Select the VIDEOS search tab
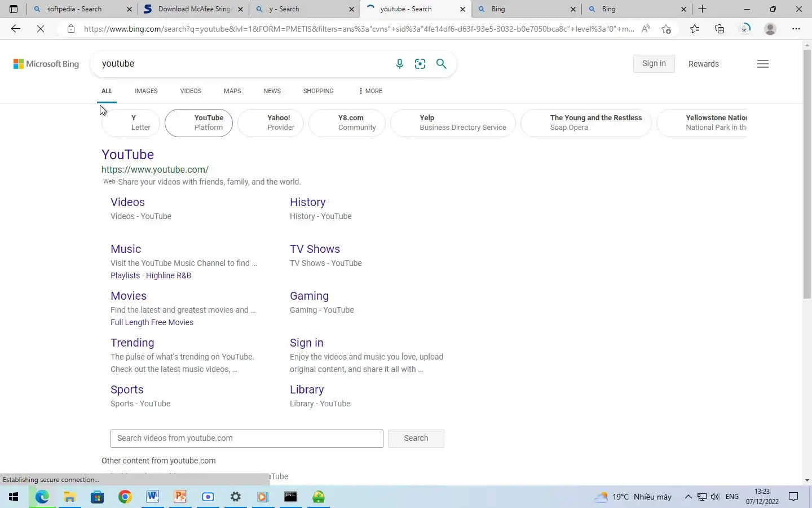 click(x=191, y=91)
